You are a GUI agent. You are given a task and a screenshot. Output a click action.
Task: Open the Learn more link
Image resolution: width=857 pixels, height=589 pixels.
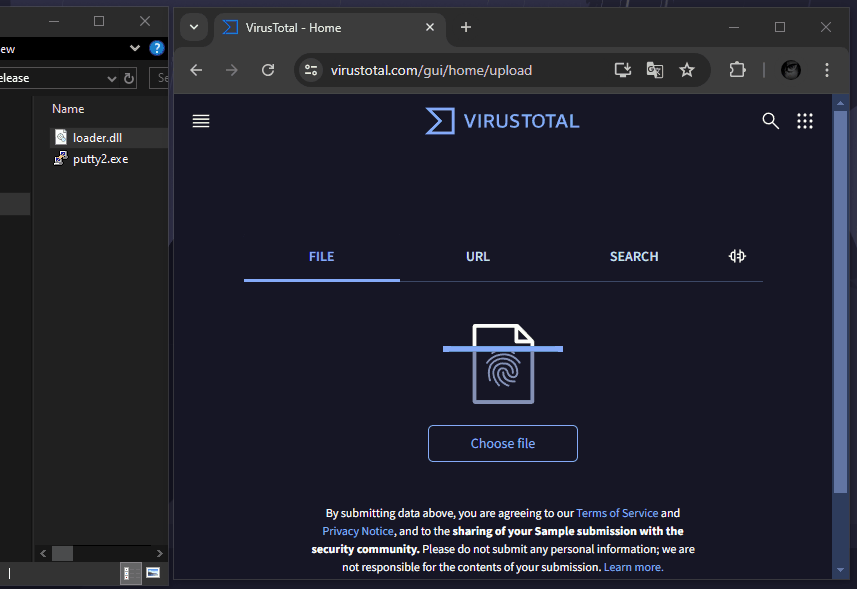(x=633, y=567)
